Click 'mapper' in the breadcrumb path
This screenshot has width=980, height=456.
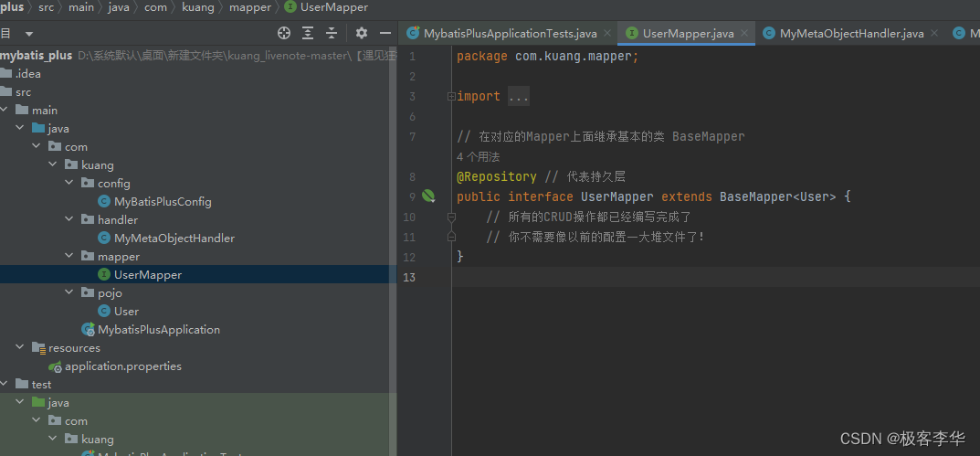coord(250,7)
